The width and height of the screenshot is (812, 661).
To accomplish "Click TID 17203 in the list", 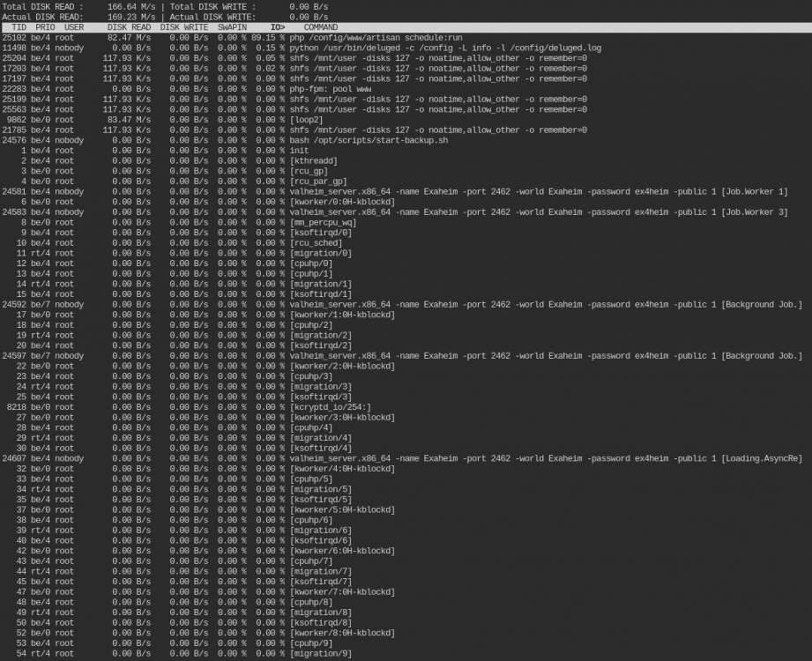I will point(14,69).
